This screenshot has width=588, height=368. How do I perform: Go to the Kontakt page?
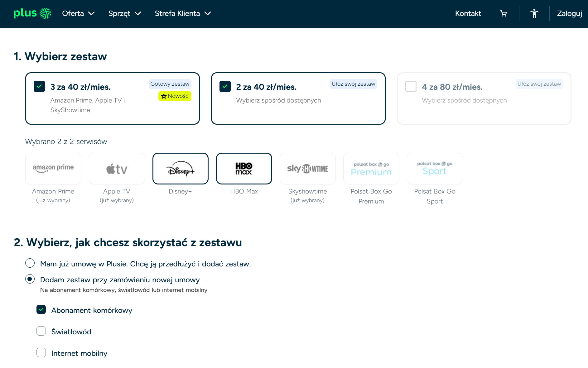468,13
